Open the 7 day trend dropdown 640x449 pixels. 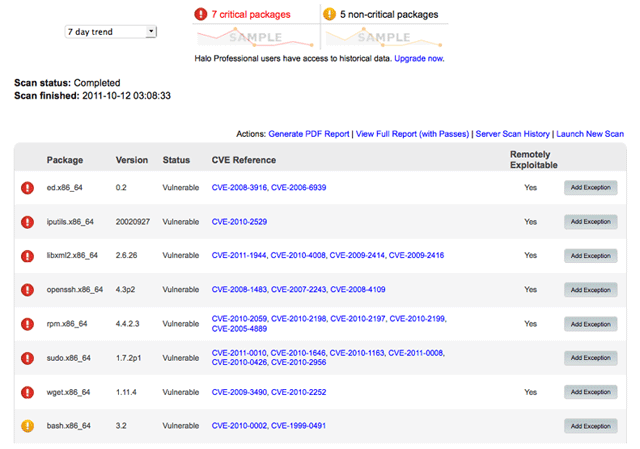point(111,32)
